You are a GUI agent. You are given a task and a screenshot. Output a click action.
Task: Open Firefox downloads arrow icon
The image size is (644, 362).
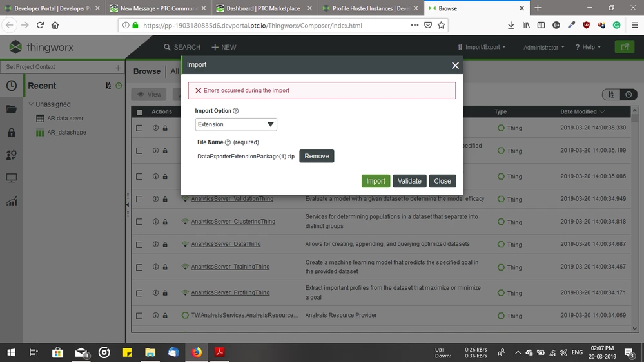click(x=511, y=26)
